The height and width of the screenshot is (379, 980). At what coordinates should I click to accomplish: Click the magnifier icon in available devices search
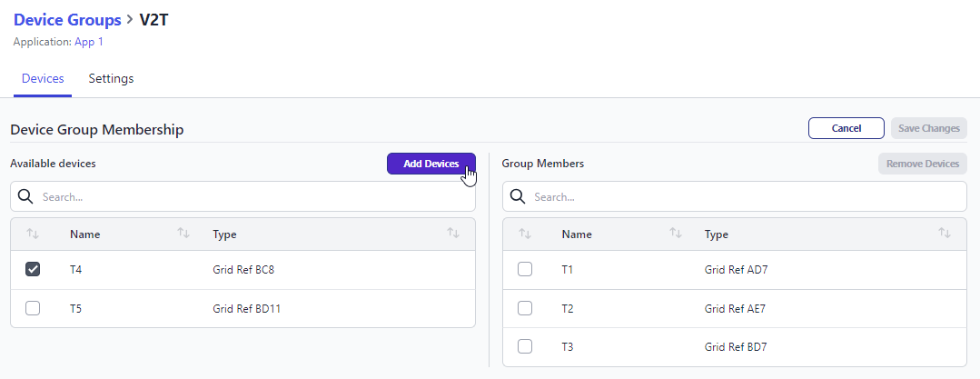(25, 196)
